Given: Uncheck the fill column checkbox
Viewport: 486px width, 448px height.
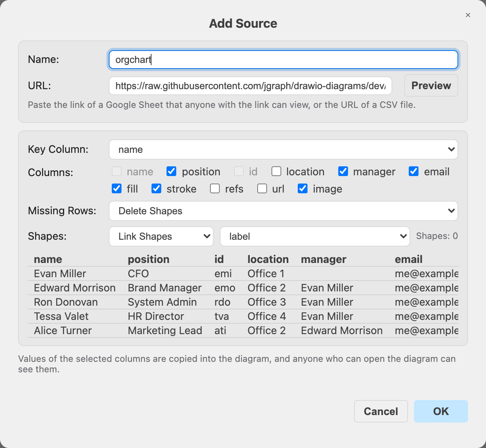Looking at the screenshot, I should pos(117,188).
